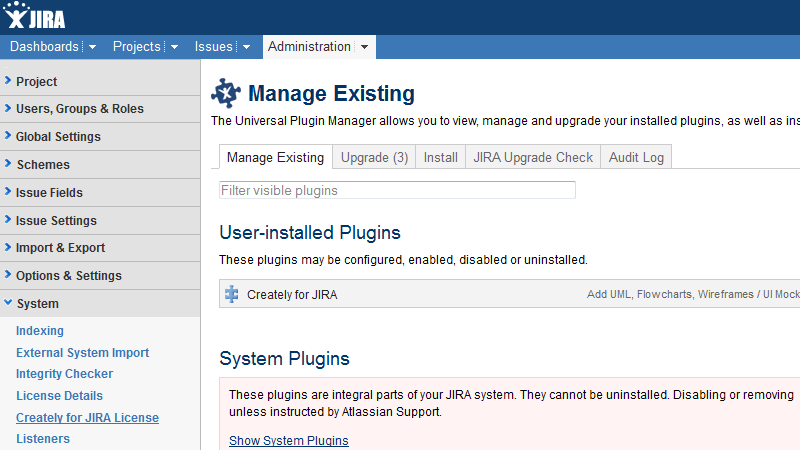Open the Audit Log tab

(x=636, y=157)
